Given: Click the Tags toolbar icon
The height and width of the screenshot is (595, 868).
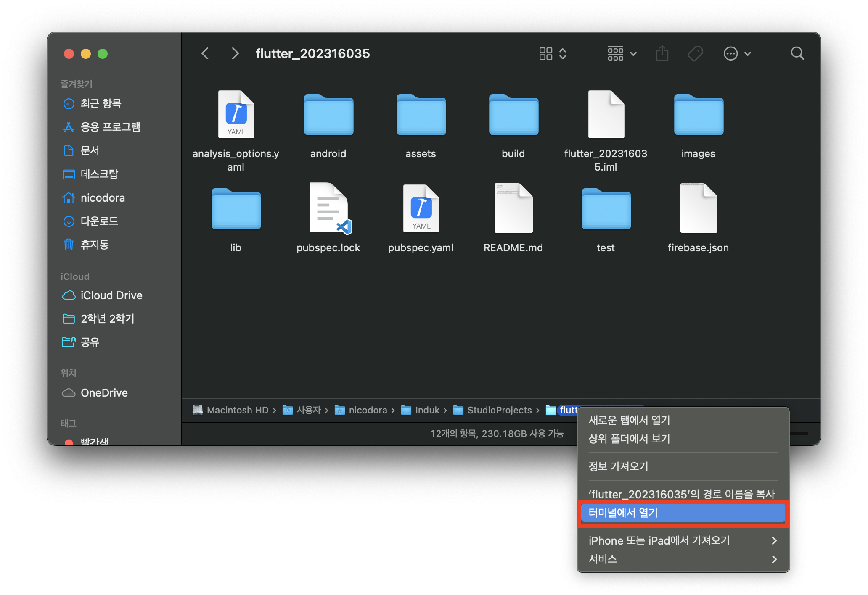Looking at the screenshot, I should [x=695, y=54].
